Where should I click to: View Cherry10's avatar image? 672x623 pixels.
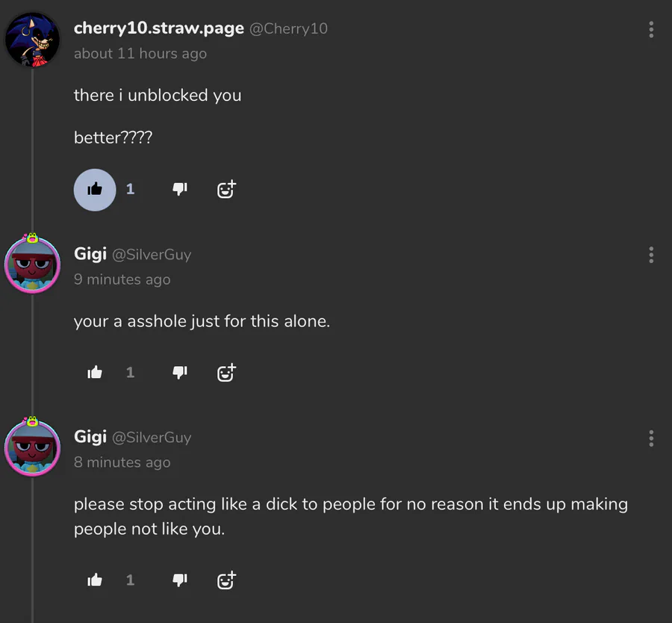pyautogui.click(x=32, y=40)
